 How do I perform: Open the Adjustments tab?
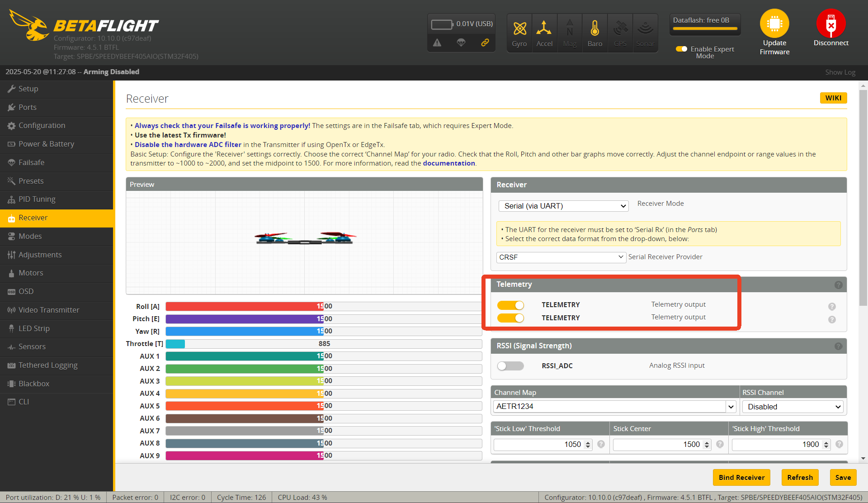point(57,255)
